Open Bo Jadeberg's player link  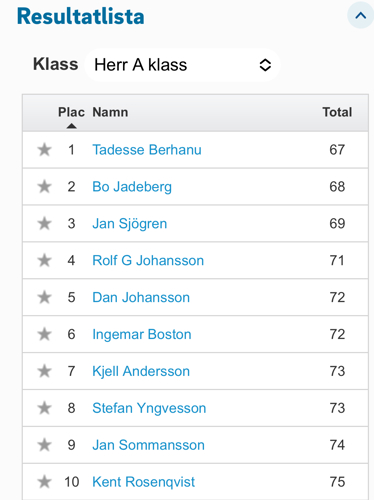pos(132,187)
